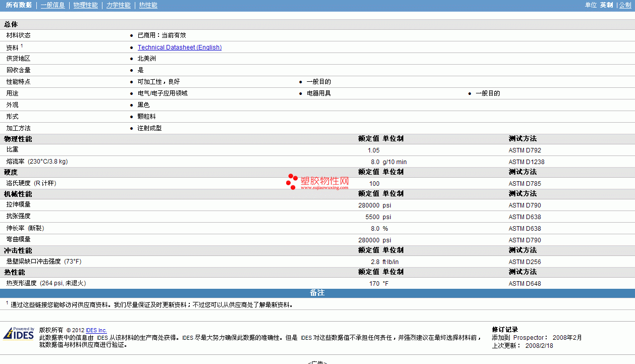
Task: Click the 上次更新 date 2008/2/18
Action: click(539, 346)
